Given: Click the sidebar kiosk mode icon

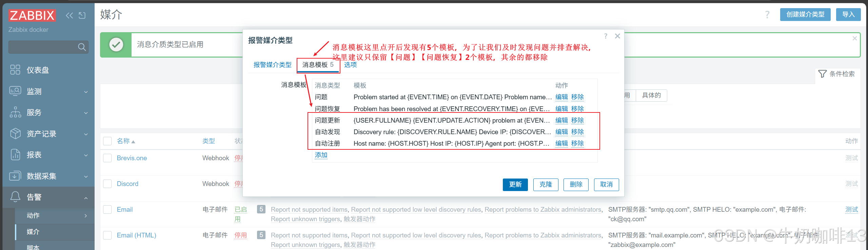Looking at the screenshot, I should (x=82, y=15).
